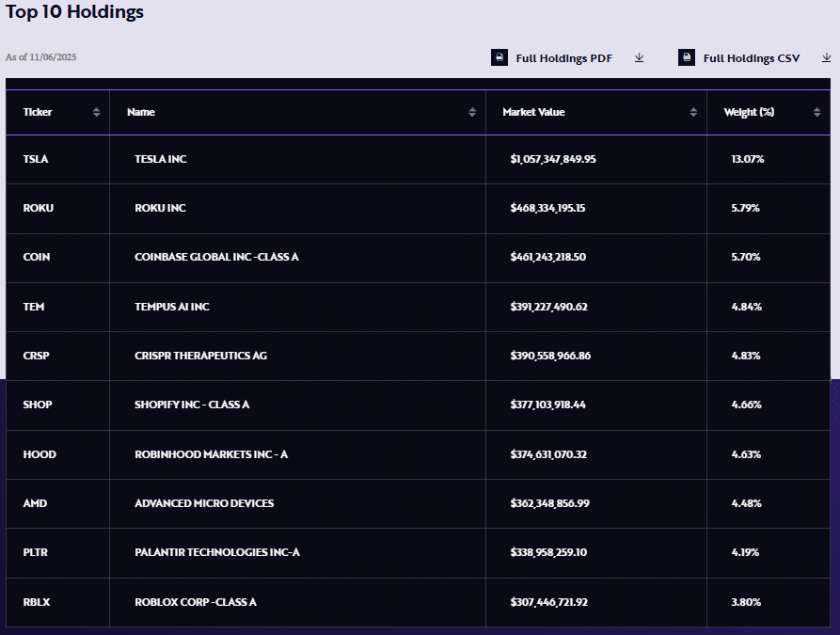The height and width of the screenshot is (635, 840).
Task: Click the PDF document icon beside Full Holdings PDF
Action: [x=499, y=58]
